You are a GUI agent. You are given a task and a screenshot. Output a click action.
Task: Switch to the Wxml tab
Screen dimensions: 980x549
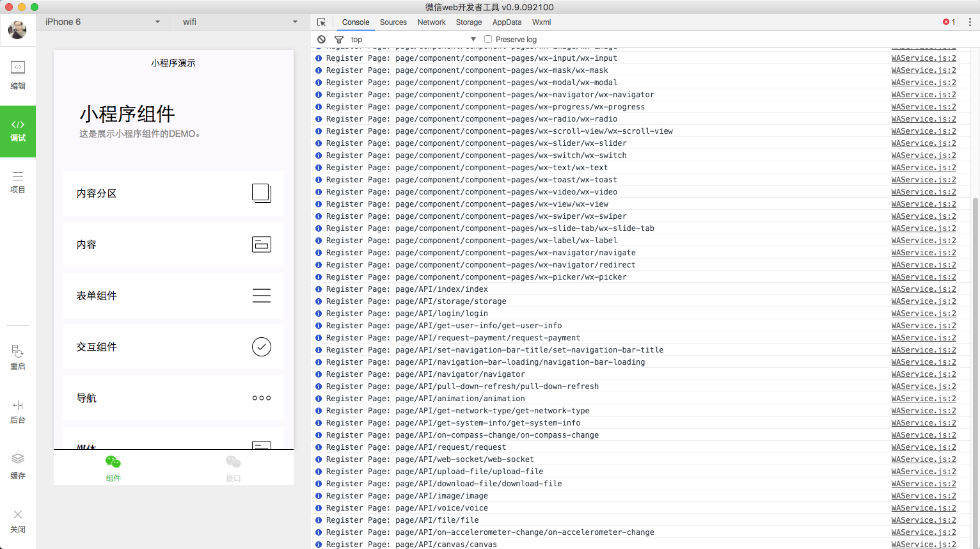(541, 22)
